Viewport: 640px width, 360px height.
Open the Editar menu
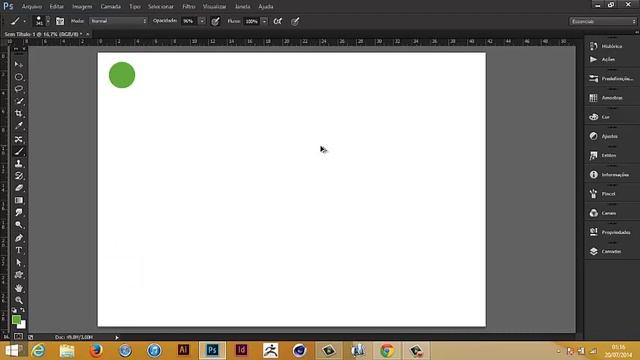click(x=57, y=7)
